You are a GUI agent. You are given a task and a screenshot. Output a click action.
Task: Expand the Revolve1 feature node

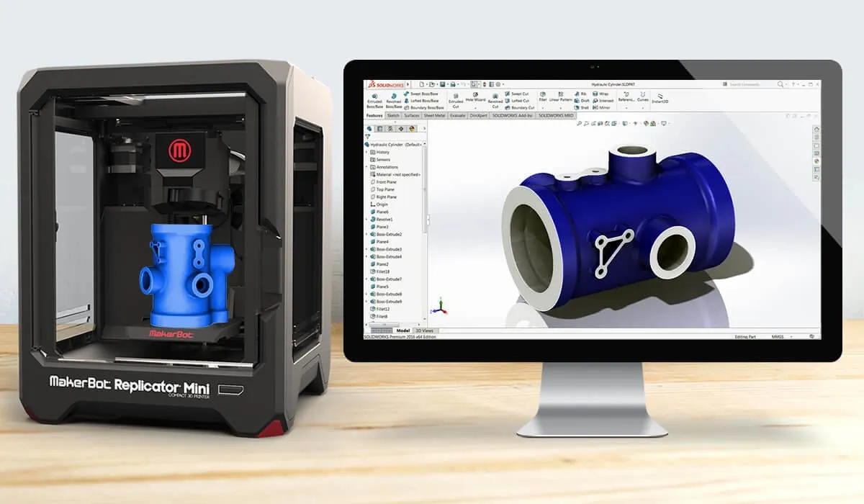(x=366, y=220)
